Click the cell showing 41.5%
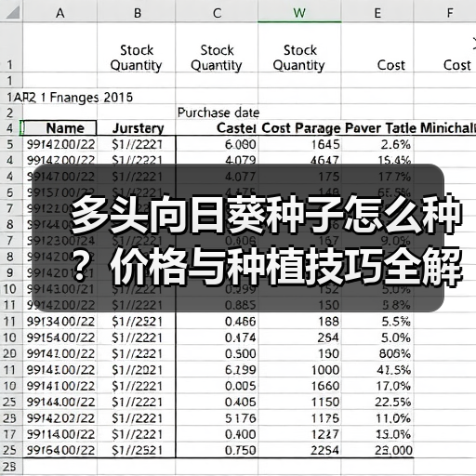The image size is (476, 476). coord(377,370)
